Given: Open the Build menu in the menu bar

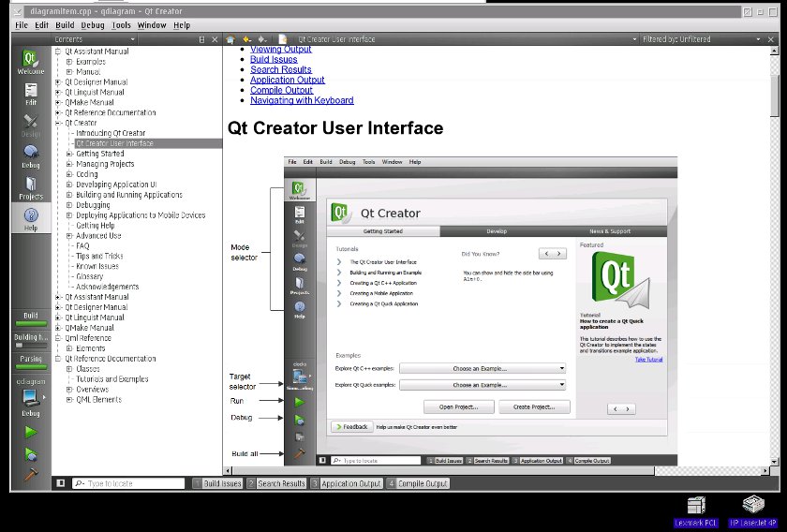Looking at the screenshot, I should coord(65,25).
